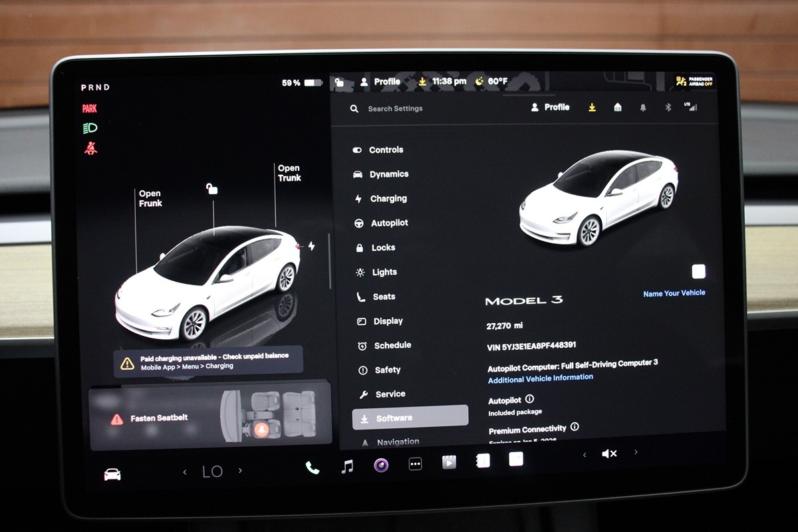Click Additional Vehicle Information link
798x532 pixels.
click(x=540, y=378)
